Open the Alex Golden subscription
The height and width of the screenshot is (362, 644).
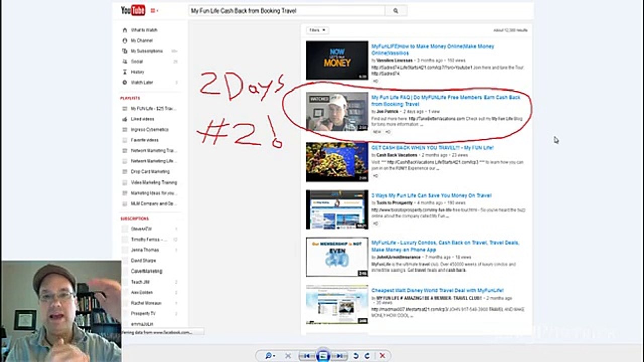point(142,293)
